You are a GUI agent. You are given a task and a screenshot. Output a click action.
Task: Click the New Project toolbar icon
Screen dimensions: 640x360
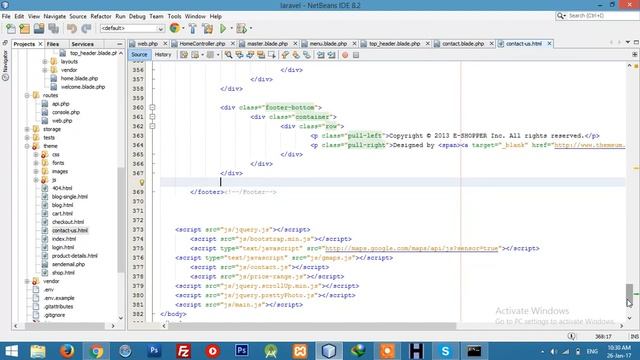point(25,28)
